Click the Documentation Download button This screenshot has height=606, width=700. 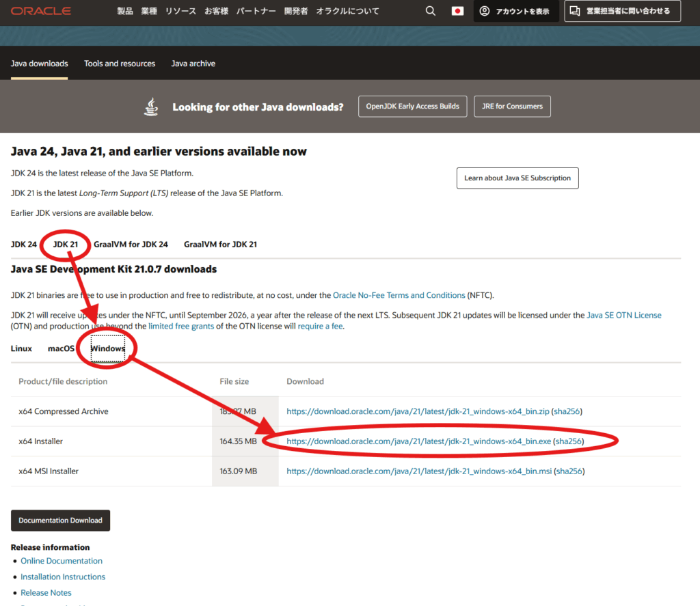coord(60,521)
